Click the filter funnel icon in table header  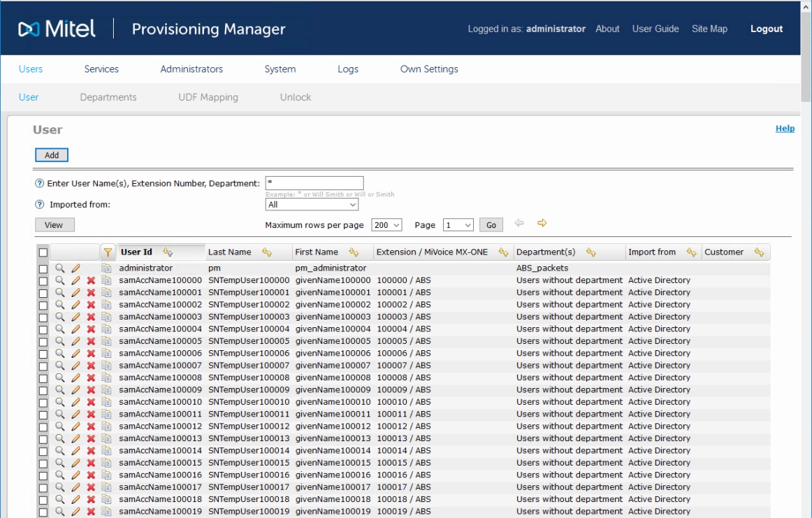(108, 252)
